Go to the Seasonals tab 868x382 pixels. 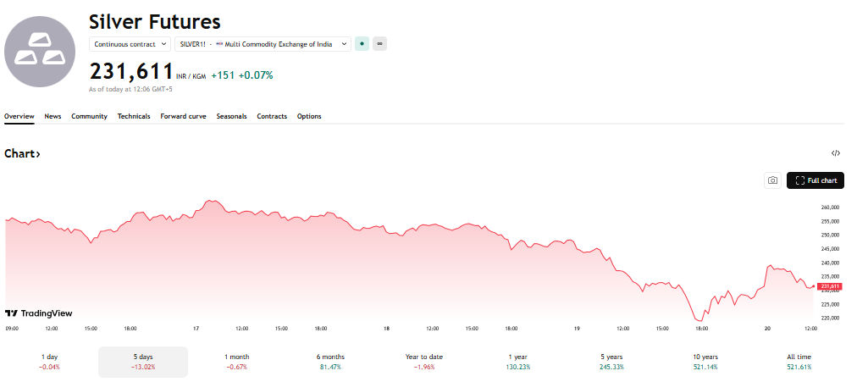(x=231, y=116)
